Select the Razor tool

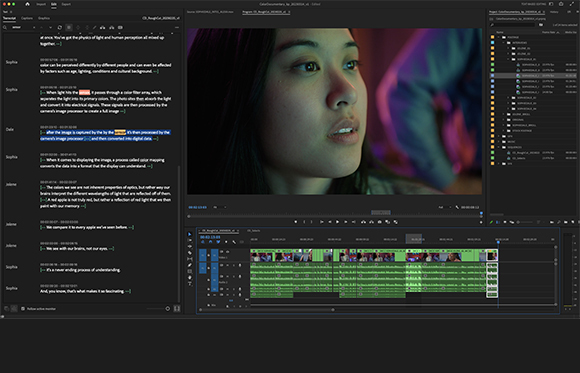click(x=190, y=253)
